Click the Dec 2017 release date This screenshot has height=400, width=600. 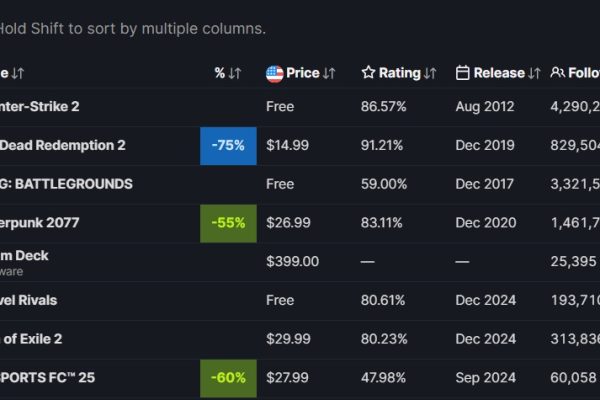[x=484, y=184]
